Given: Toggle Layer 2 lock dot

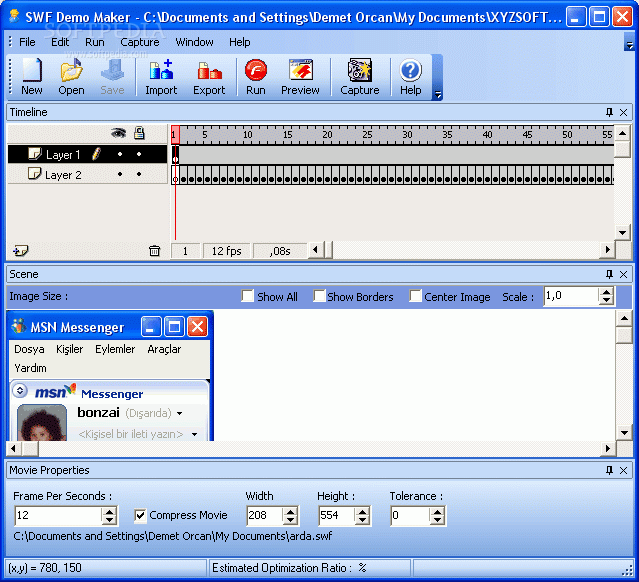Looking at the screenshot, I should point(139,174).
